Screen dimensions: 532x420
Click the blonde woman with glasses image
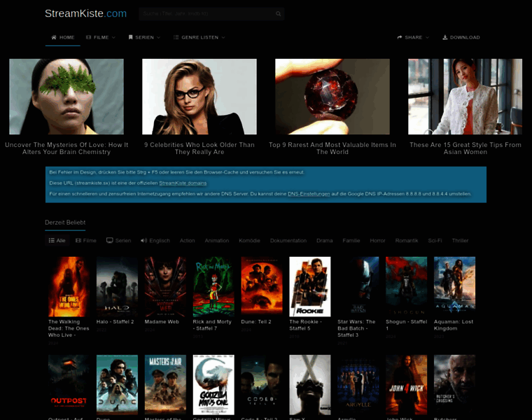click(199, 97)
